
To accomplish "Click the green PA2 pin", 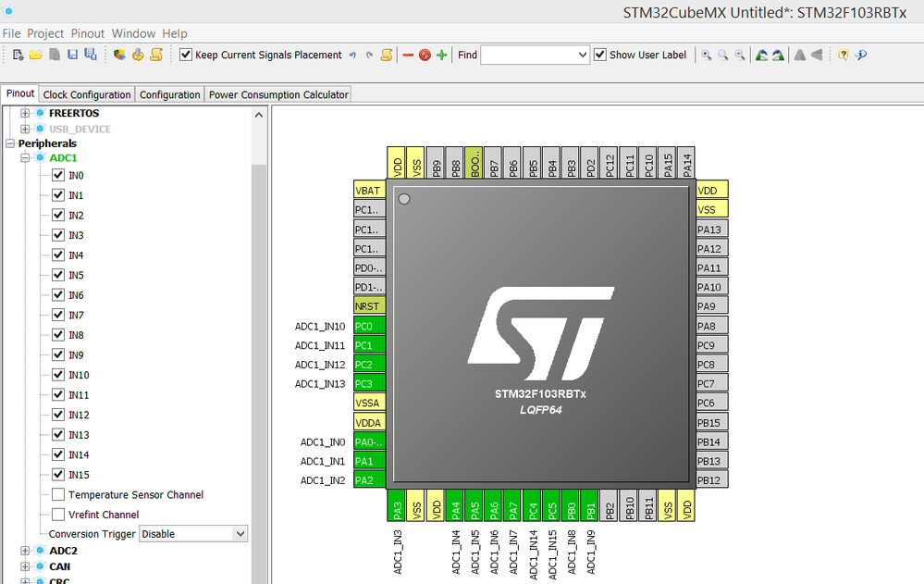I will tap(369, 480).
